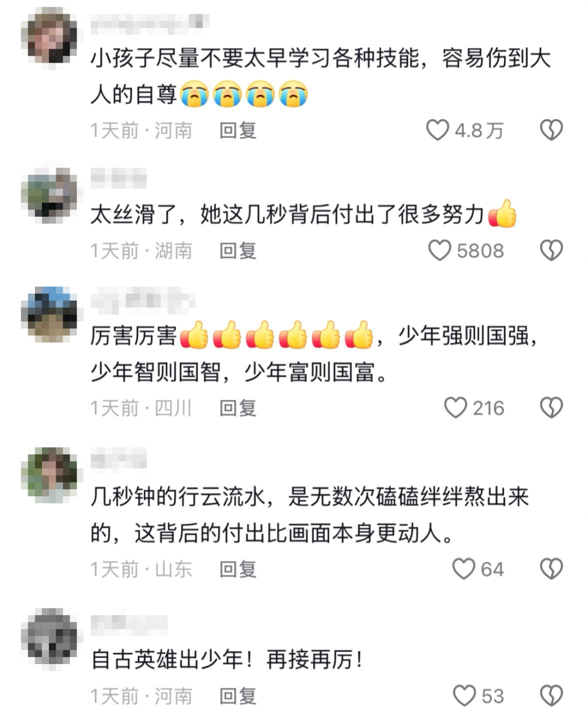
Task: Like the 自古英雄出少年 comment with 53 likes
Action: point(464,696)
